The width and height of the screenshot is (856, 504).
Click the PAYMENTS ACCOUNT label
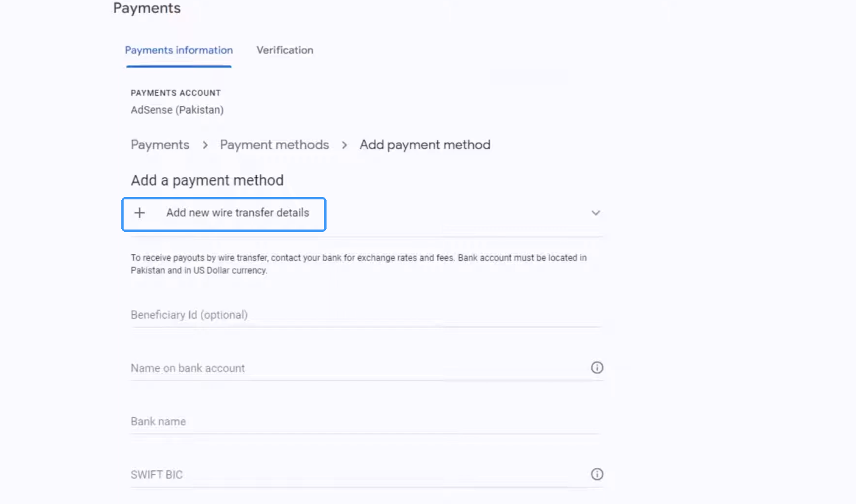(176, 93)
